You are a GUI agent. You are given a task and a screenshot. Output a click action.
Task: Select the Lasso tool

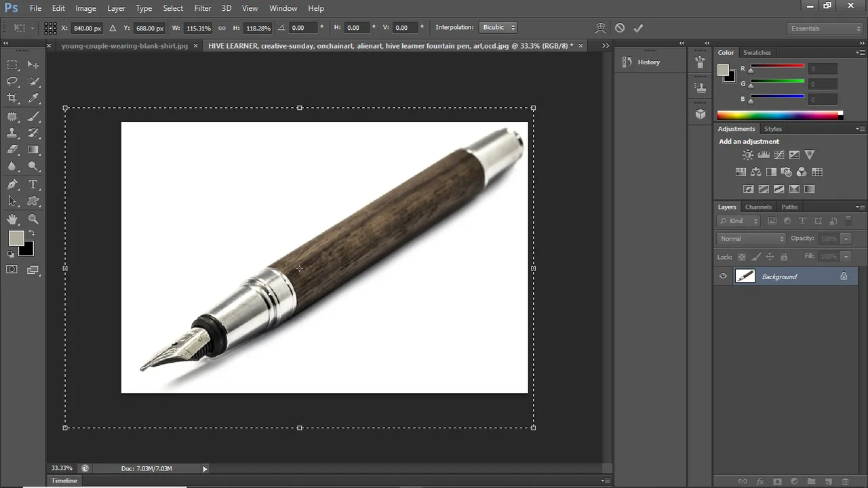(x=12, y=81)
